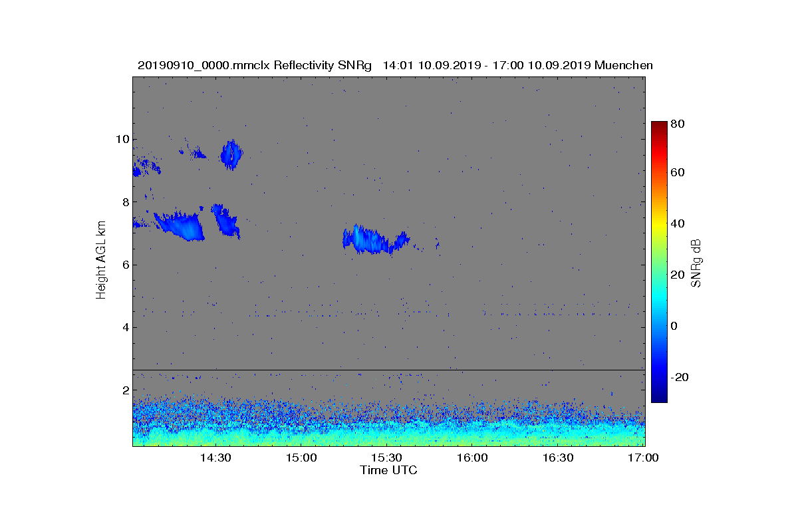Click the height tick label 6
Image resolution: width=798 pixels, height=532 pixels.
pos(124,265)
